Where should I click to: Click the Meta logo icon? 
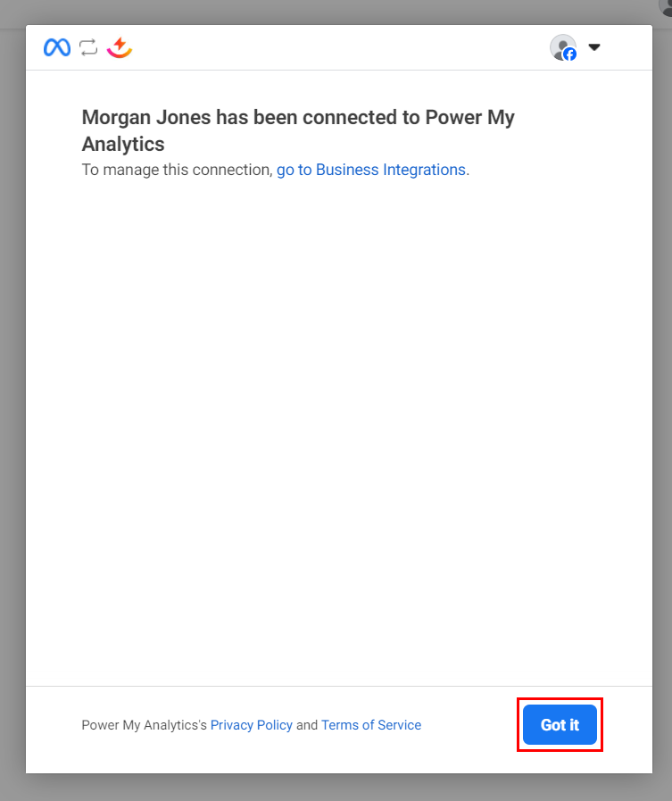[x=57, y=47]
